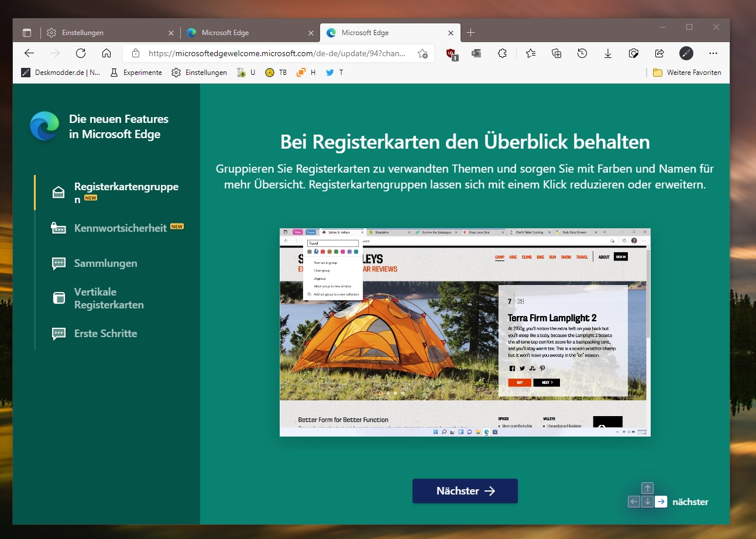The image size is (756, 539).
Task: Open the uBlock Origin extension icon
Action: click(451, 54)
